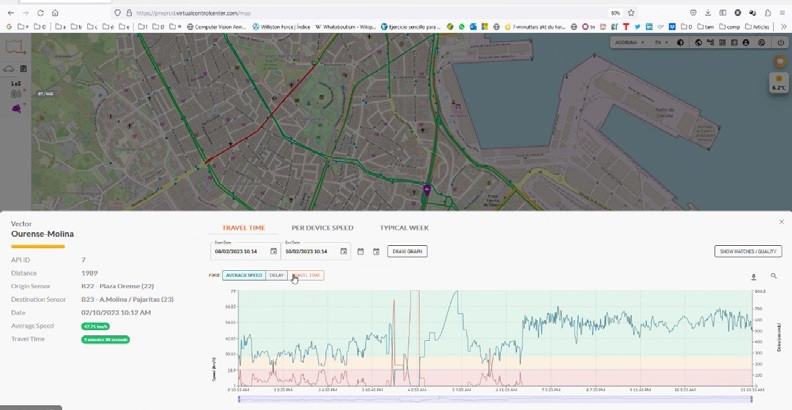Toggle the Delay field button
The width and height of the screenshot is (792, 410).
277,275
